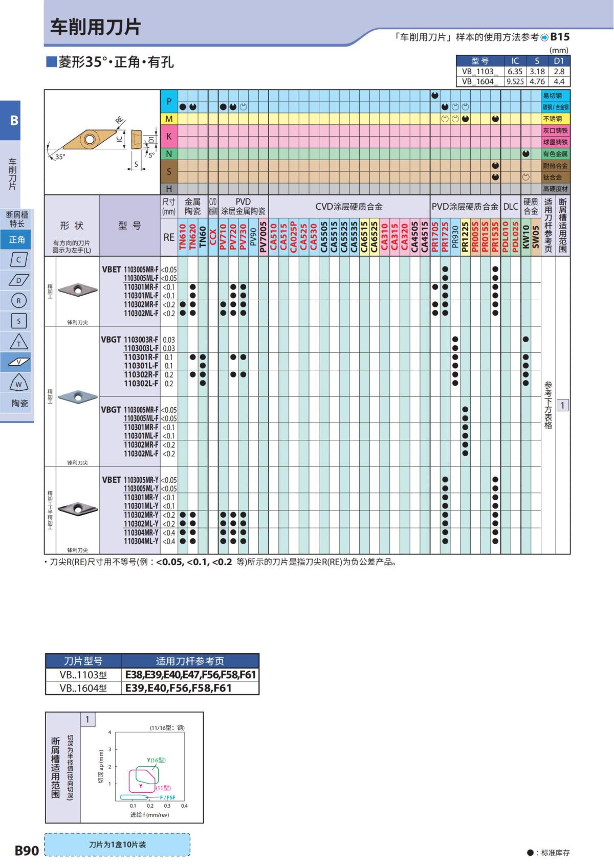
Task: Click the TN610 grade column header
Action: [x=183, y=237]
